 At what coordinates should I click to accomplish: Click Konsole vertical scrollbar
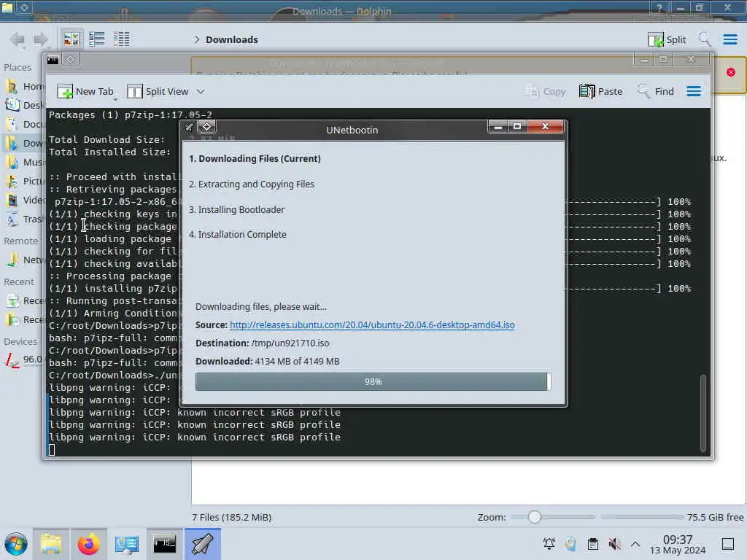point(703,413)
